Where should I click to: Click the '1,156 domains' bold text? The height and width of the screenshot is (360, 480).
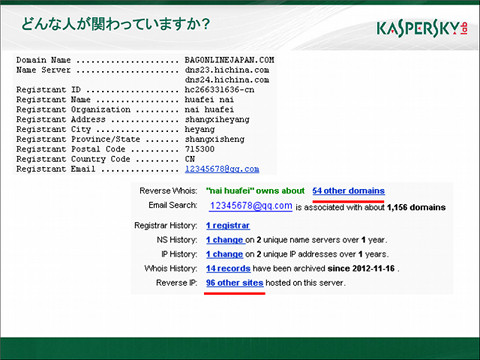click(x=416, y=207)
